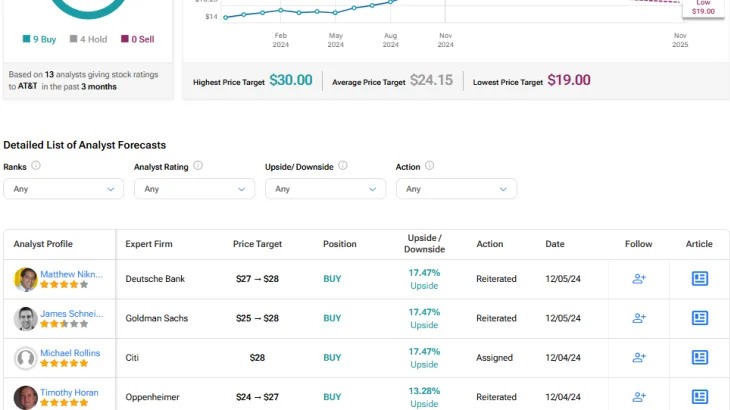Image resolution: width=730 pixels, height=410 pixels.
Task: Click the Goldman Sachs firm cell
Action: point(156,318)
